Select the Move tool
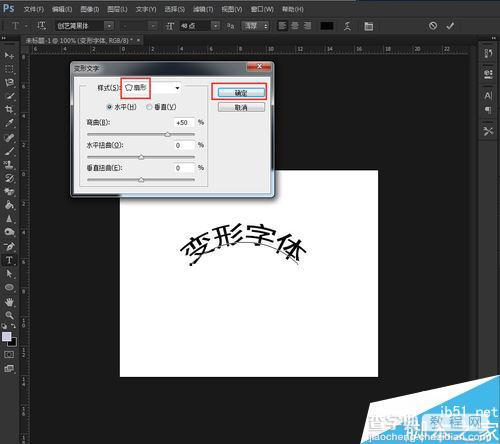The width and height of the screenshot is (500, 444). [x=9, y=55]
